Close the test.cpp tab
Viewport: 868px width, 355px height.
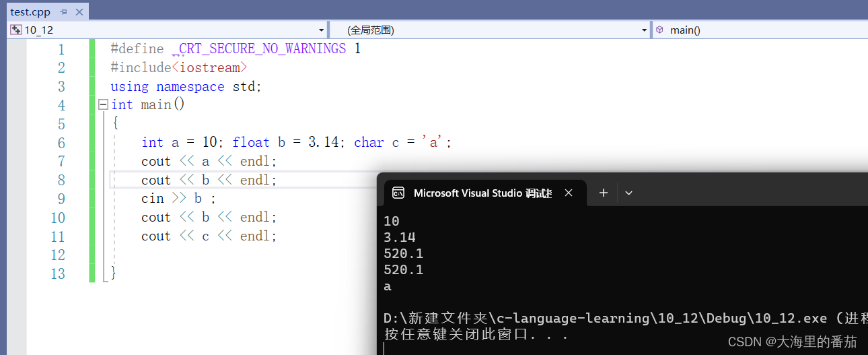click(80, 12)
